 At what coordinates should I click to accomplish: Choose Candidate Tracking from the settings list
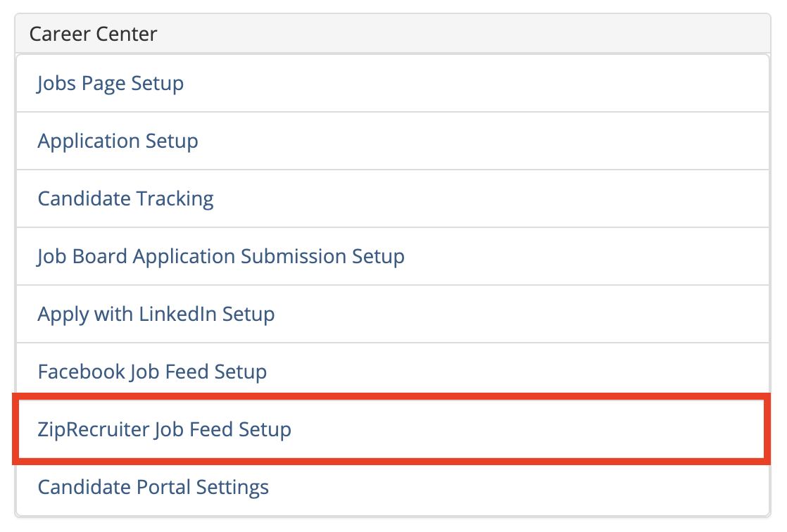pos(125,198)
